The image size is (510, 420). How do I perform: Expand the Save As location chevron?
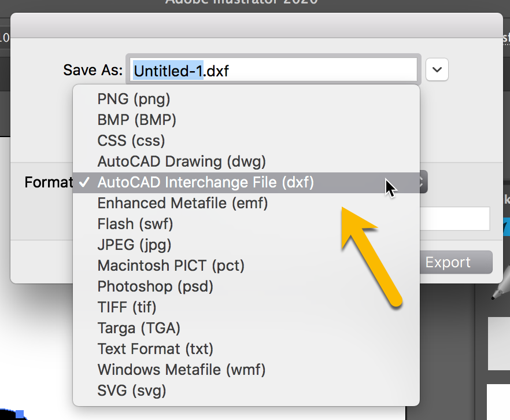437,70
